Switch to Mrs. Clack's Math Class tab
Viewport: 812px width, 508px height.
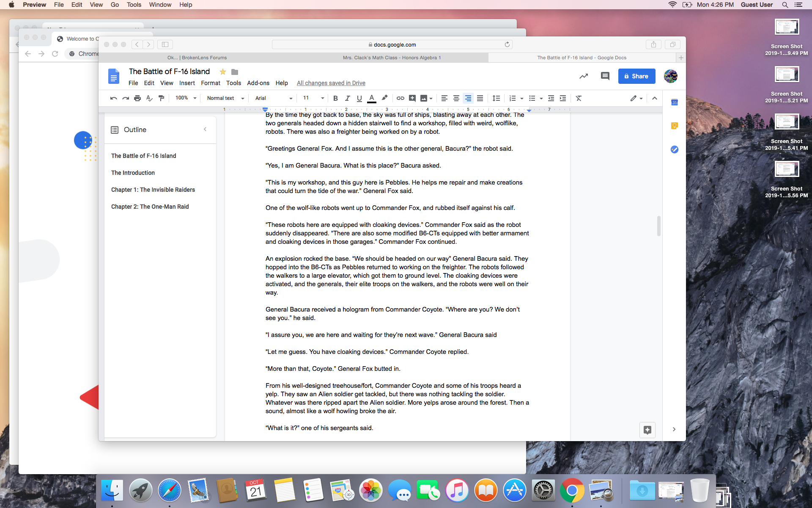pyautogui.click(x=392, y=58)
